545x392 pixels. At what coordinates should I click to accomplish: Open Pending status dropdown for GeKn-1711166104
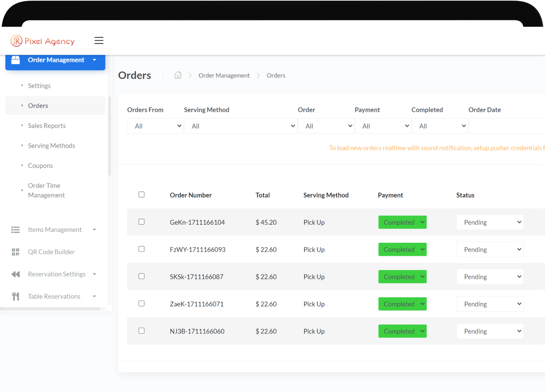tap(490, 222)
